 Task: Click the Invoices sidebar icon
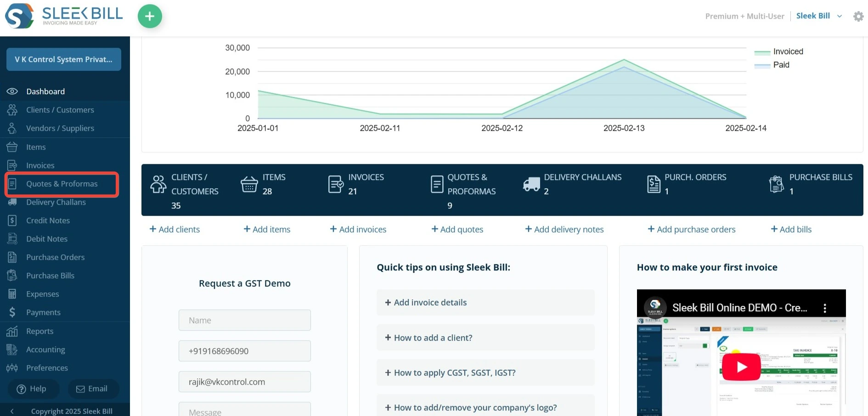point(12,165)
